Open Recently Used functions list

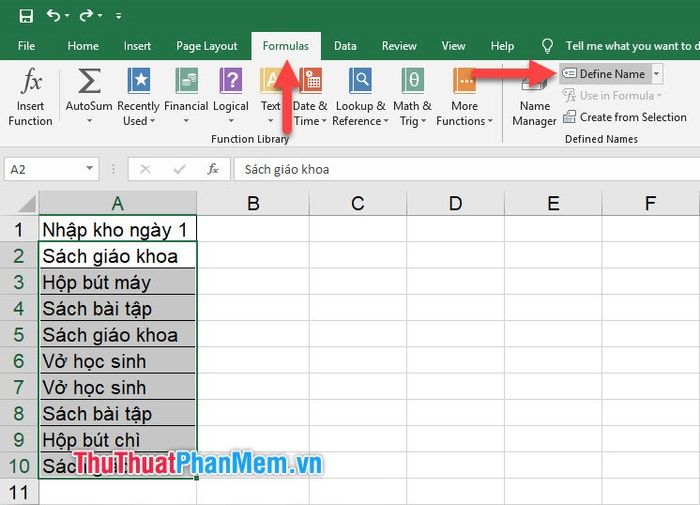pos(138,97)
